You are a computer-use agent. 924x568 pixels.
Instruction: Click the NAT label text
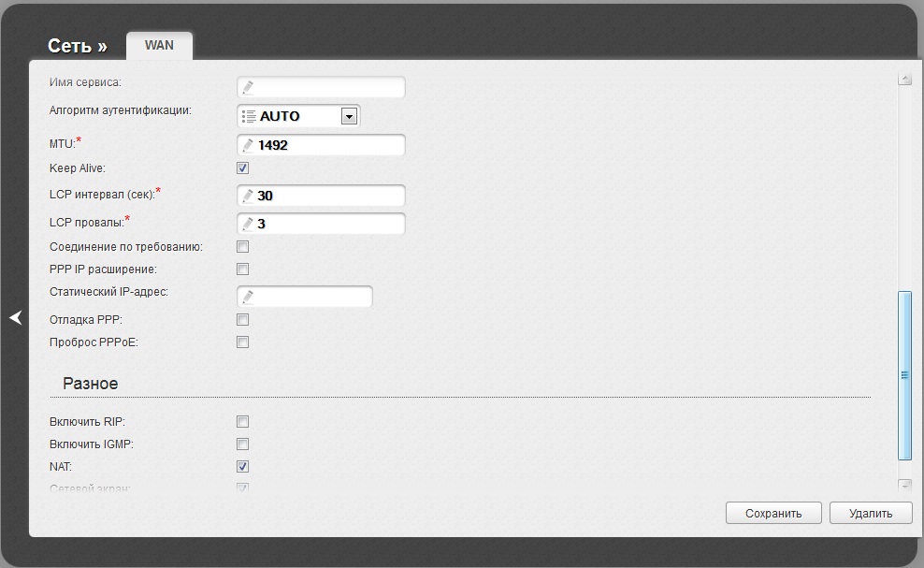pos(61,467)
